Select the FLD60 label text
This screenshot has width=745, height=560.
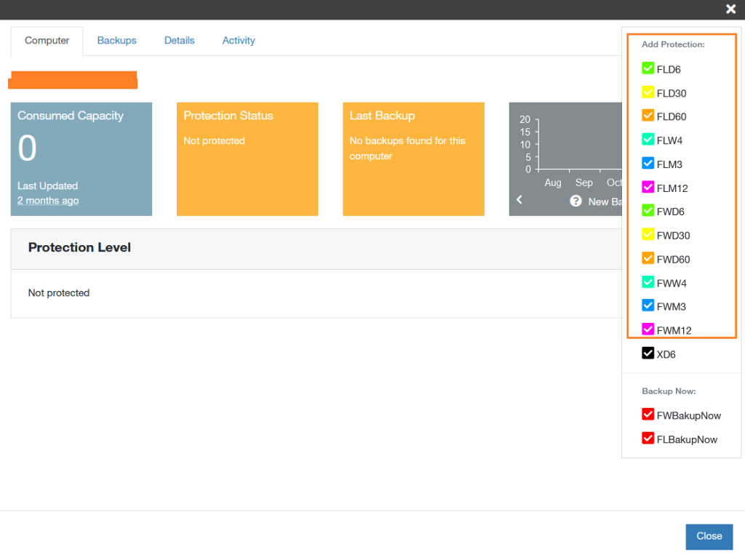click(672, 117)
